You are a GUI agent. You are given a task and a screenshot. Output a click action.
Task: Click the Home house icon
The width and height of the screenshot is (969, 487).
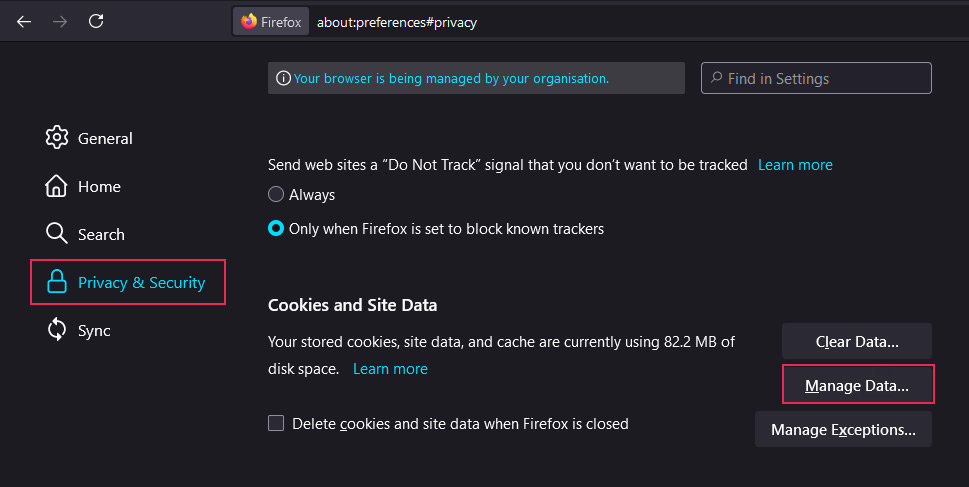[x=57, y=186]
